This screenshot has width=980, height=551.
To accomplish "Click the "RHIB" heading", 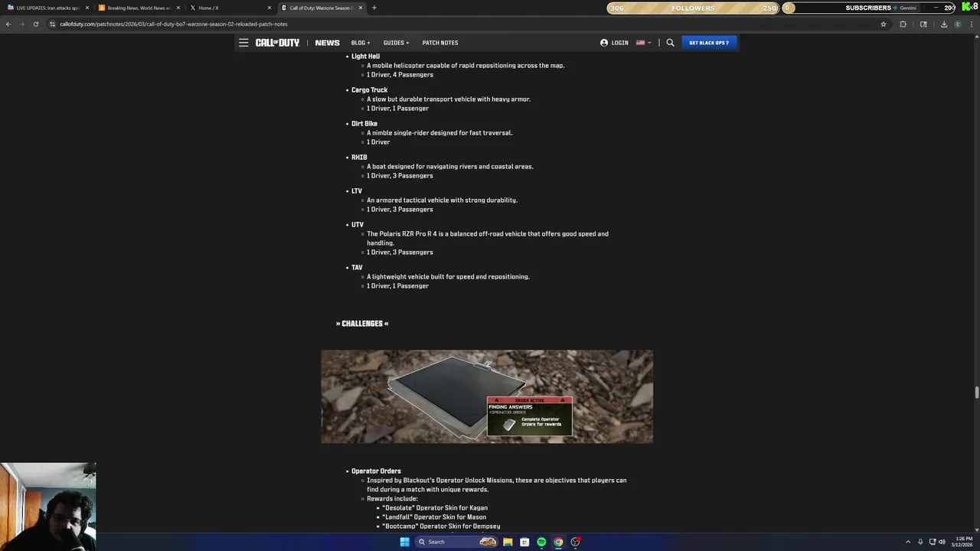I will 359,158.
